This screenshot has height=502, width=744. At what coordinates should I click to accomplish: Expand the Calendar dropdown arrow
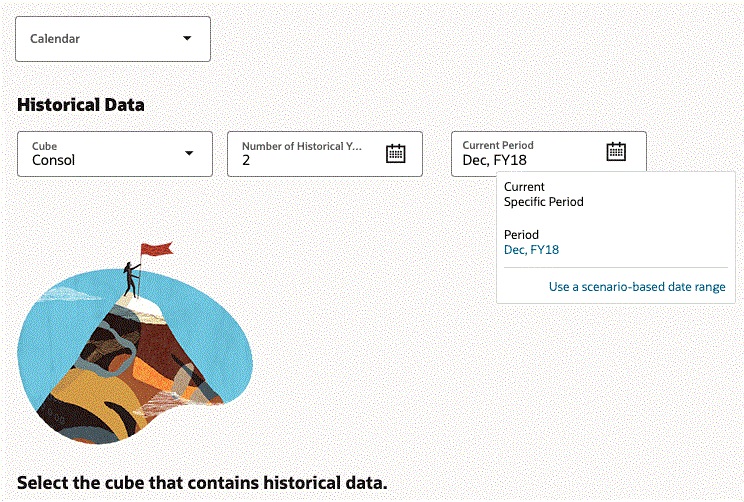pyautogui.click(x=187, y=39)
